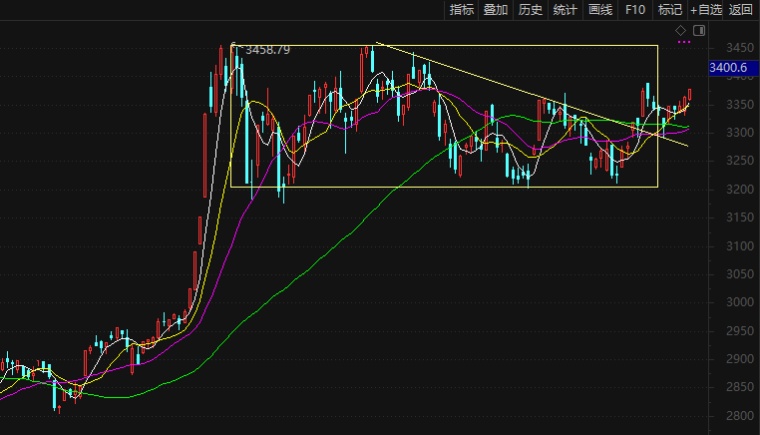This screenshot has width=760, height=435.
Task: Add to watchlist with +自选
Action: click(706, 10)
